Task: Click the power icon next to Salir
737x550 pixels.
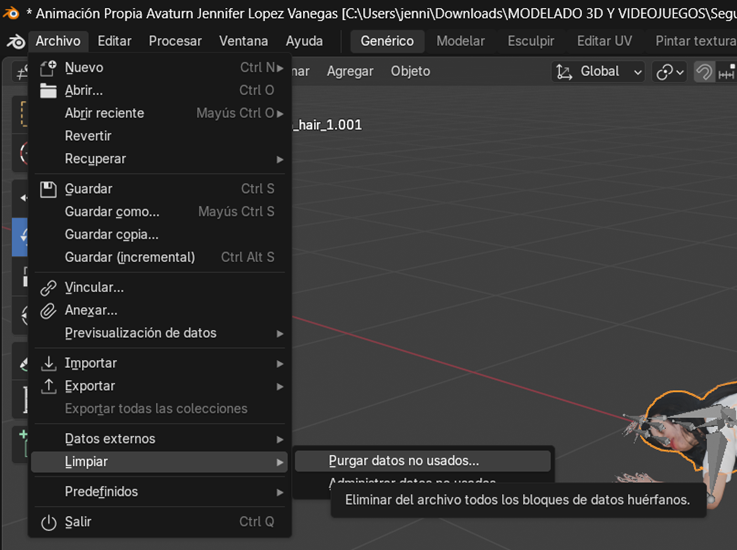Action: click(48, 522)
